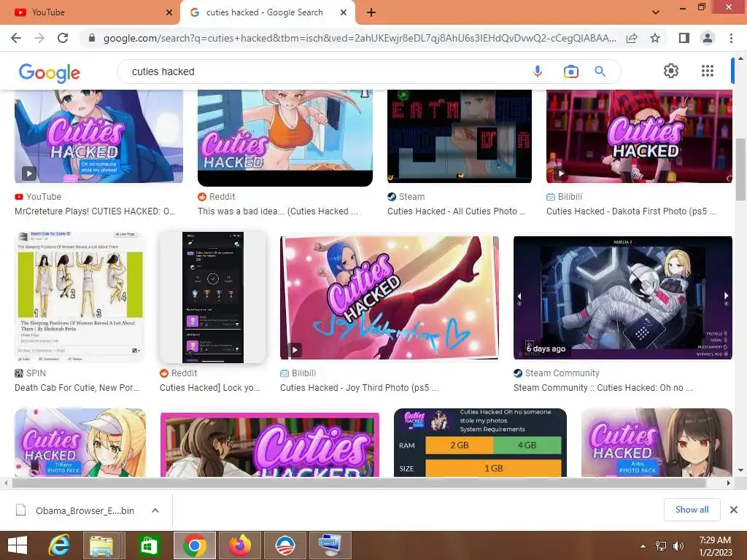Open Google quick settings gear
The image size is (747, 560).
(671, 71)
